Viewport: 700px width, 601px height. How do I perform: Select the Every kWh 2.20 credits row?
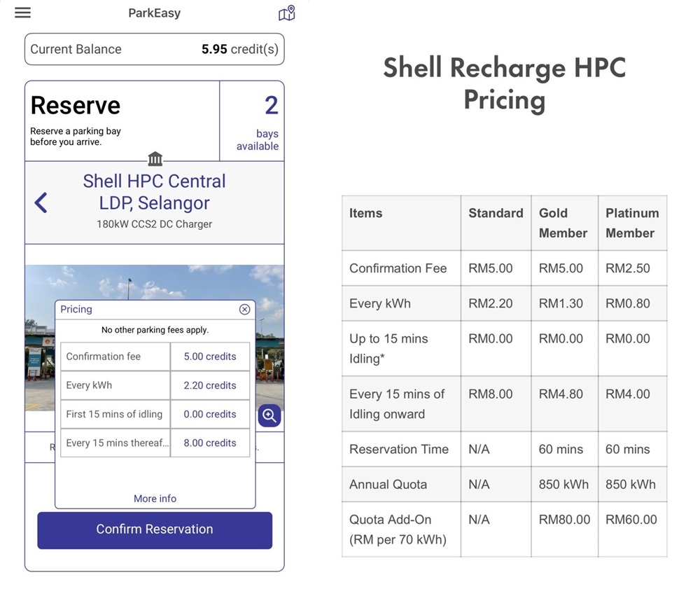click(154, 385)
